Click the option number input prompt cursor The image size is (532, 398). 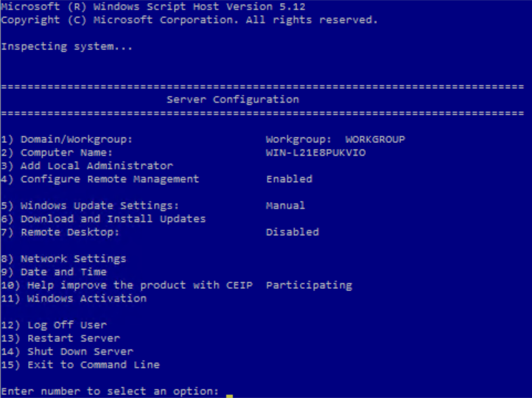[229, 390]
